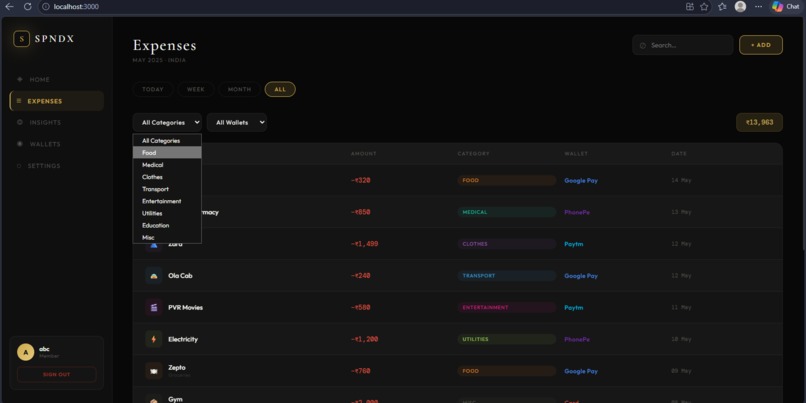806x403 pixels.
Task: Choose Education in category list
Action: [167, 225]
